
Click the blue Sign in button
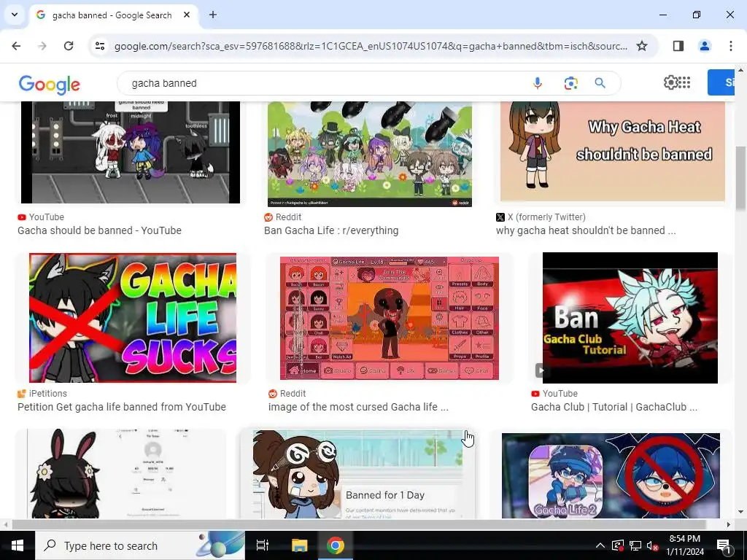point(721,82)
